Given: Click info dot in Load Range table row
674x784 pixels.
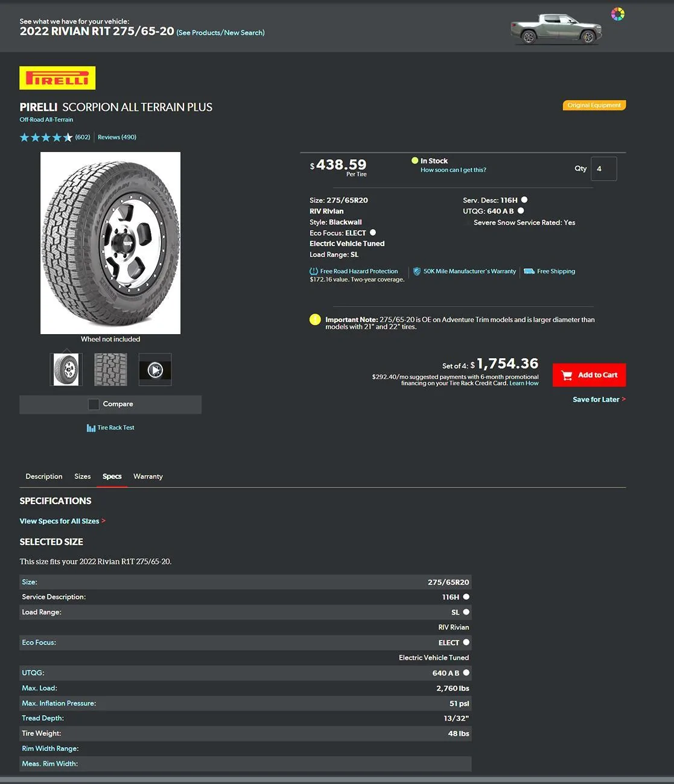Looking at the screenshot, I should pos(466,612).
